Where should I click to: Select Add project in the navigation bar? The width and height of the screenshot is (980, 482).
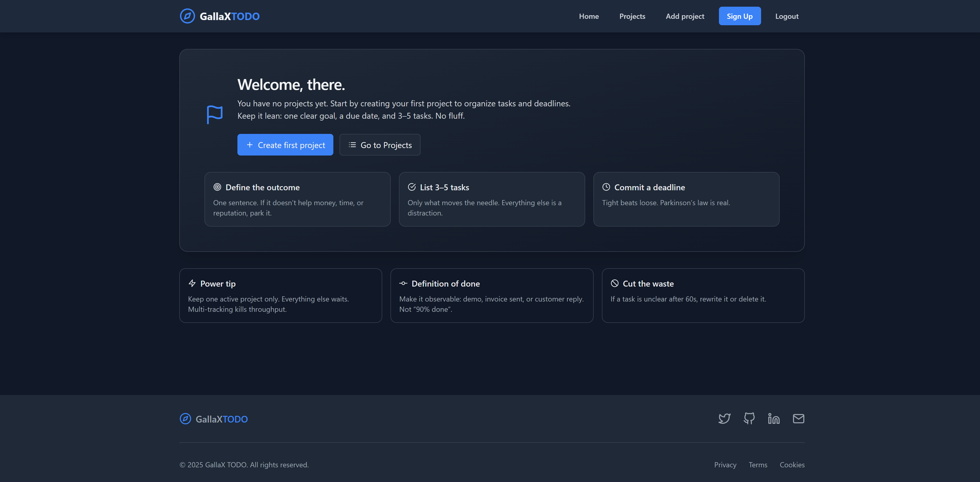click(x=685, y=16)
